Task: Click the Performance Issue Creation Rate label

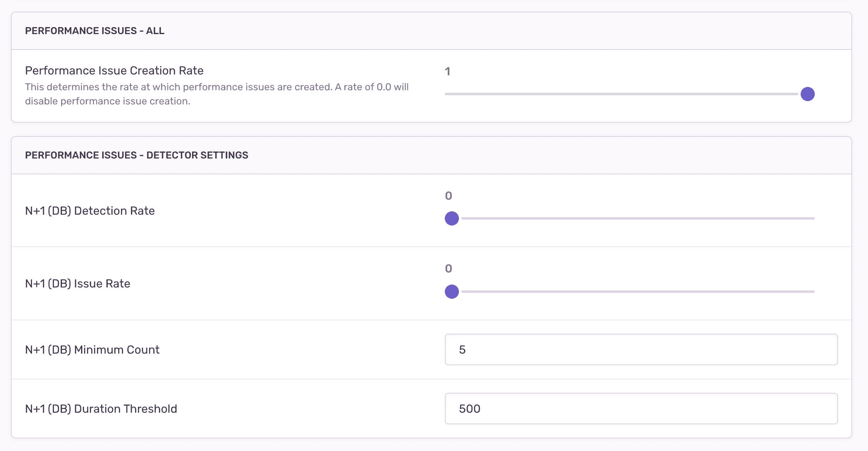Action: pos(114,70)
